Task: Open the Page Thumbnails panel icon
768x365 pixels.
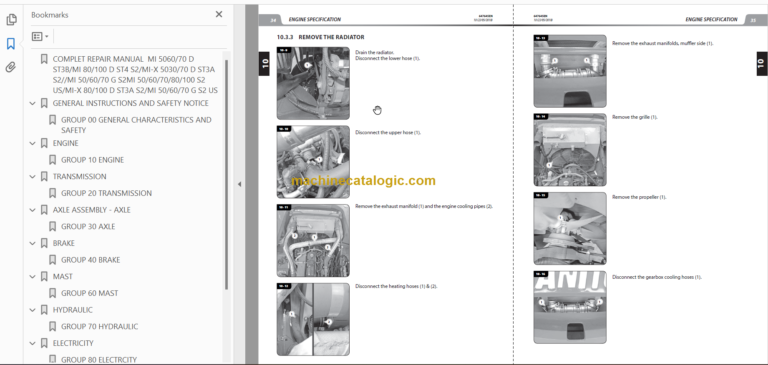Action: pyautogui.click(x=11, y=20)
